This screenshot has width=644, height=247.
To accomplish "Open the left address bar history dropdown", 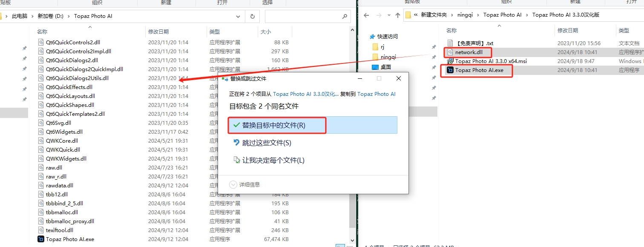I will click(x=238, y=16).
